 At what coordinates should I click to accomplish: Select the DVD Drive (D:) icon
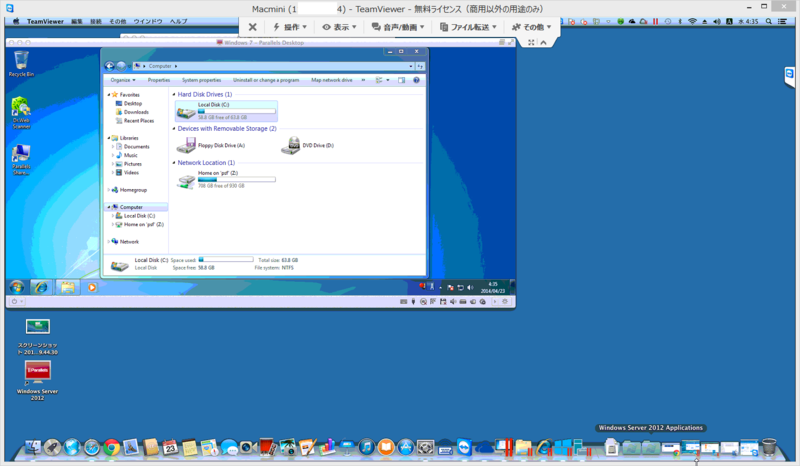(x=308, y=145)
